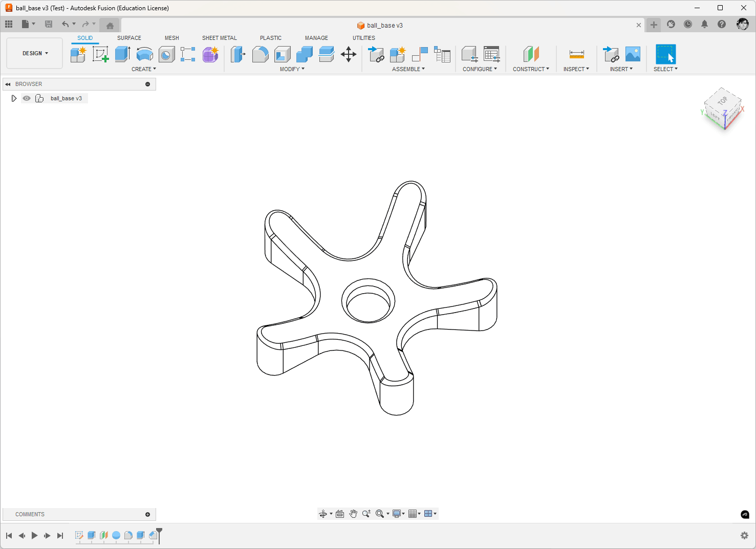Open the DESIGN workspace dropdown
The image size is (756, 549).
click(35, 53)
